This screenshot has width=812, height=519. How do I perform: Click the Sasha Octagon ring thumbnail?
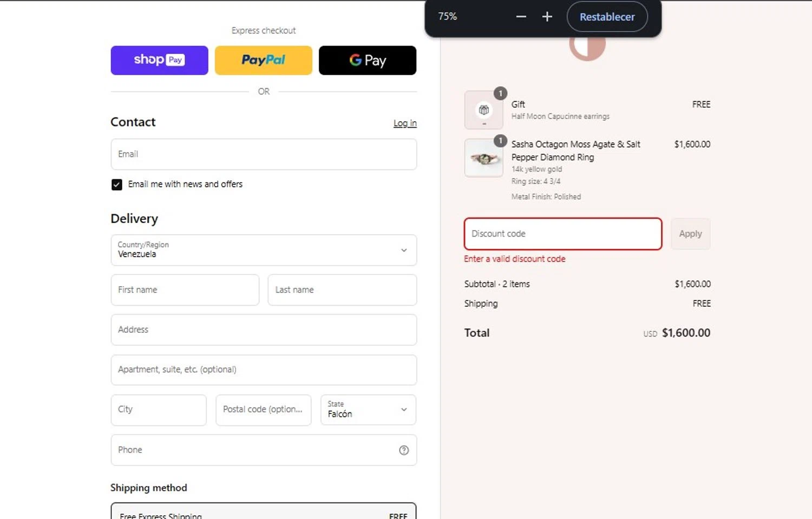click(x=484, y=158)
